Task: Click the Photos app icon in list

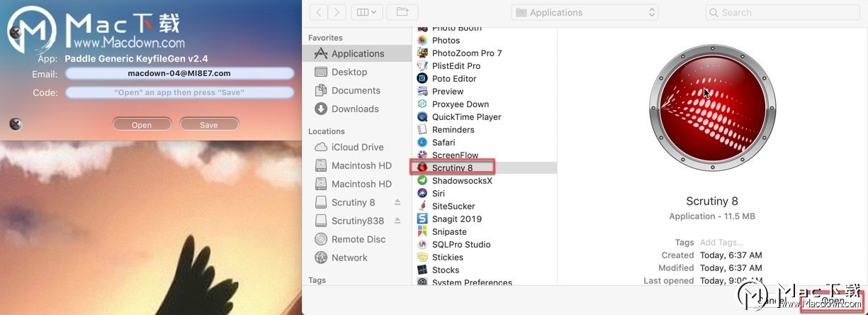Action: pos(422,40)
